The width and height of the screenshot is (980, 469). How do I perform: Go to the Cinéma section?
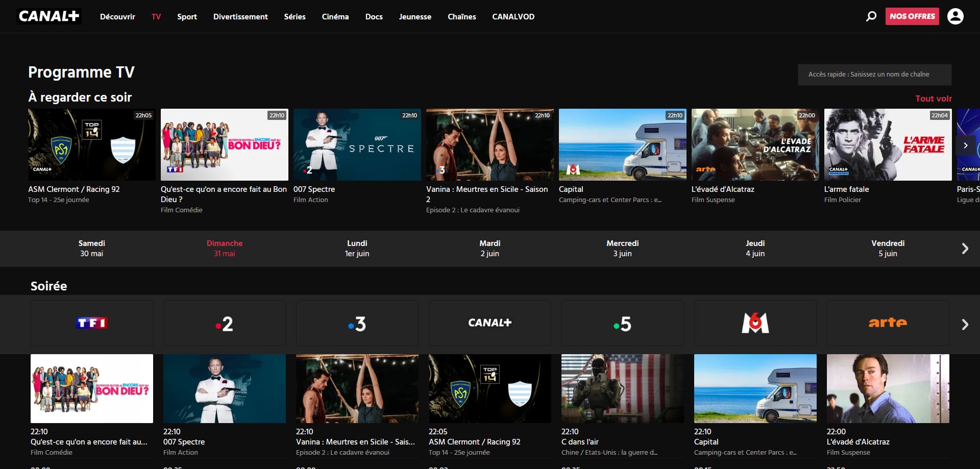pyautogui.click(x=335, y=16)
